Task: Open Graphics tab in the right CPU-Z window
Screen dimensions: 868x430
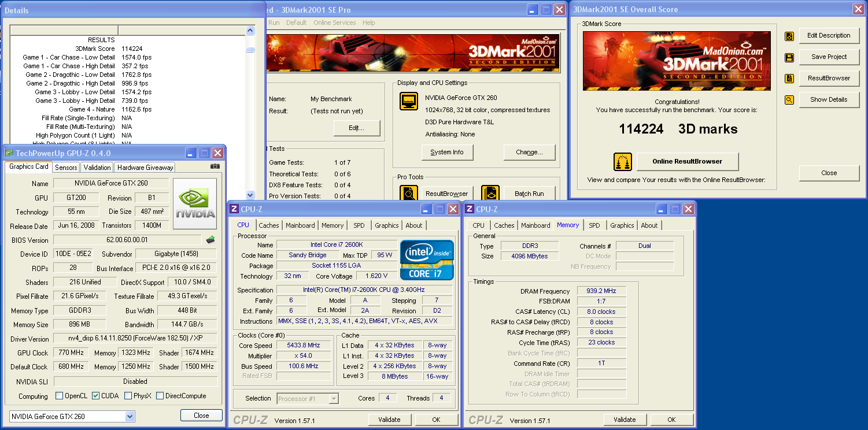Action: [622, 225]
